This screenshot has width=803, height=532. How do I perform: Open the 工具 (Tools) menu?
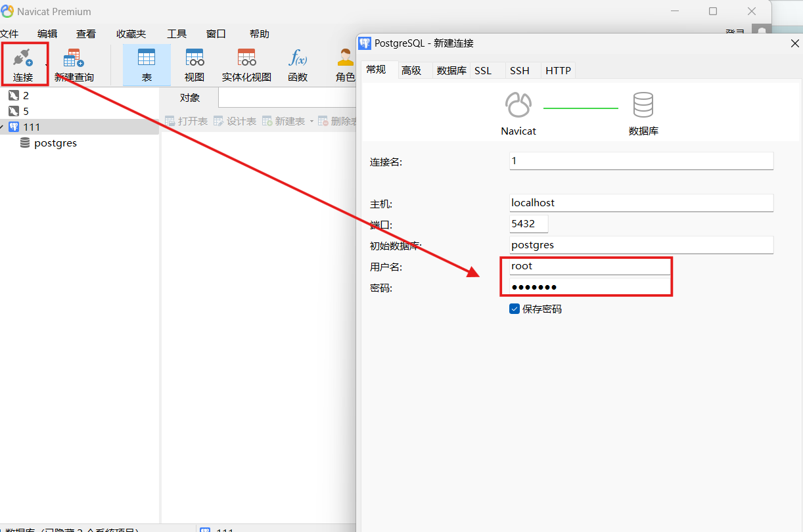(x=177, y=34)
